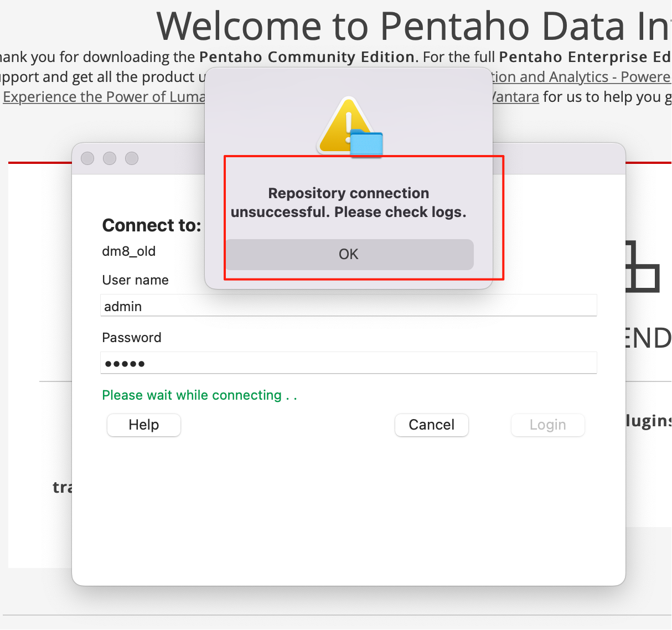This screenshot has height=630, width=672.
Task: Click into the Password field
Action: [349, 363]
